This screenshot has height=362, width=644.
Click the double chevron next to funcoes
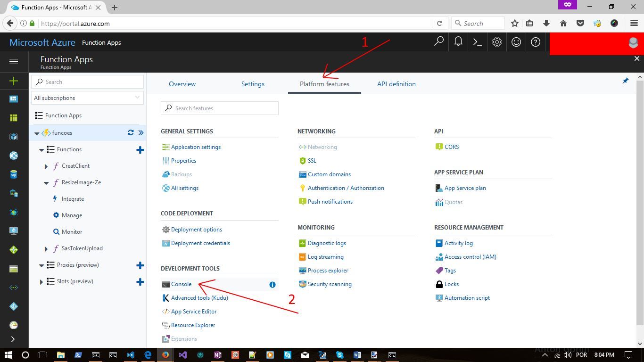pos(140,133)
